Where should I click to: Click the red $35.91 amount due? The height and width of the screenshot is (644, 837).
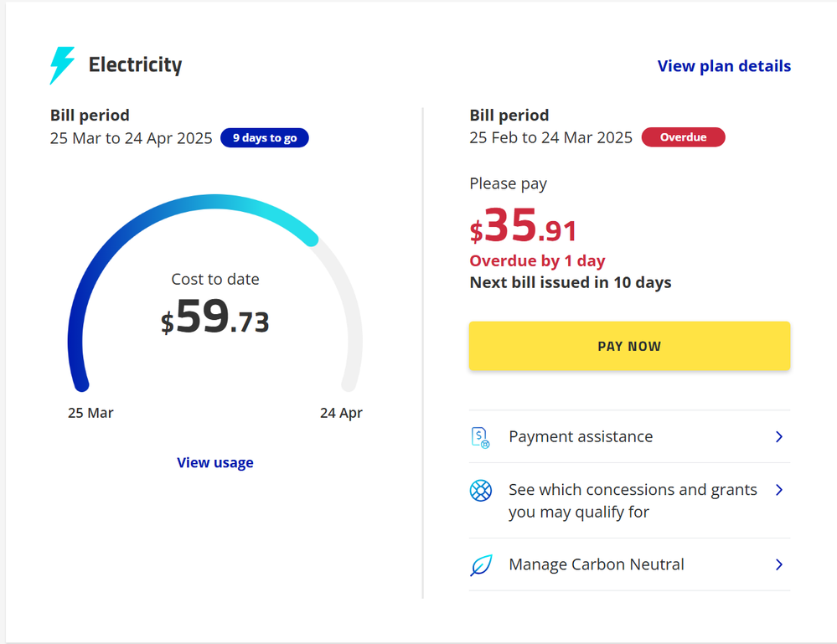pyautogui.click(x=524, y=227)
